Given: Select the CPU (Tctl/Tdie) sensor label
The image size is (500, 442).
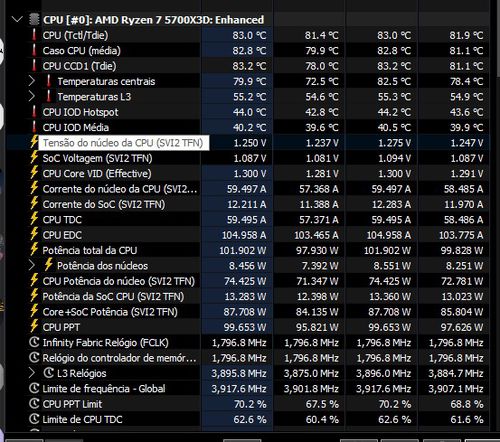Looking at the screenshot, I should tap(75, 35).
